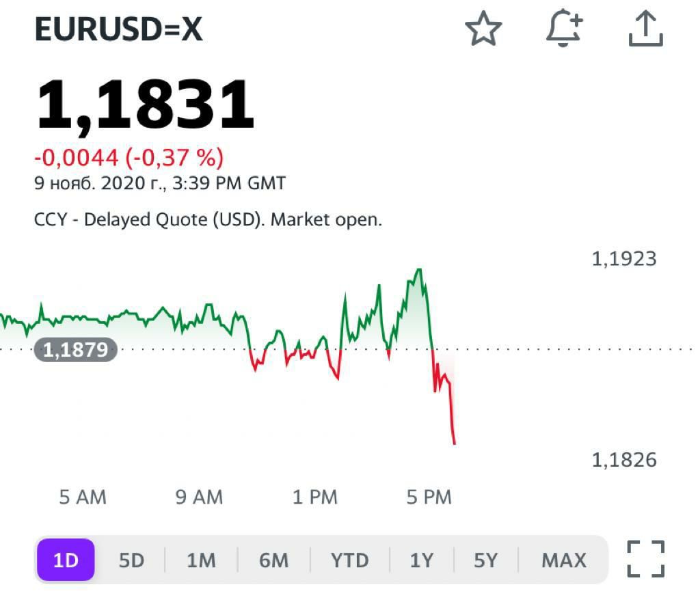The width and height of the screenshot is (700, 602).
Task: Open the 5Y chart range
Action: pos(485,560)
